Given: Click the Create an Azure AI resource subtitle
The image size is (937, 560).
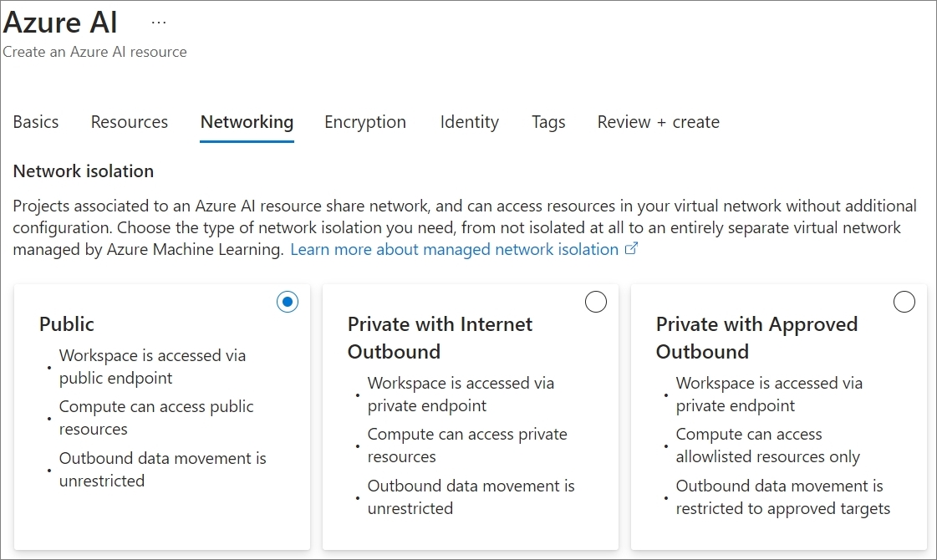Looking at the screenshot, I should 94,52.
